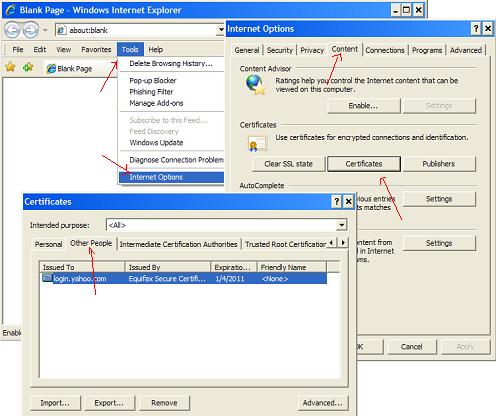This screenshot has width=496, height=416.
Task: Sort by Issued By column header
Action: pos(168,267)
